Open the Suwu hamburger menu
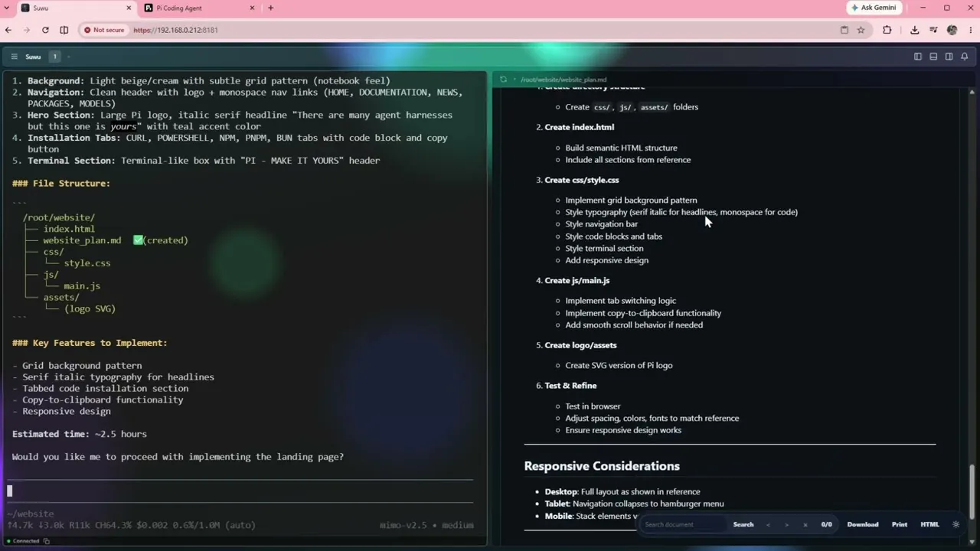980x551 pixels. [14, 57]
